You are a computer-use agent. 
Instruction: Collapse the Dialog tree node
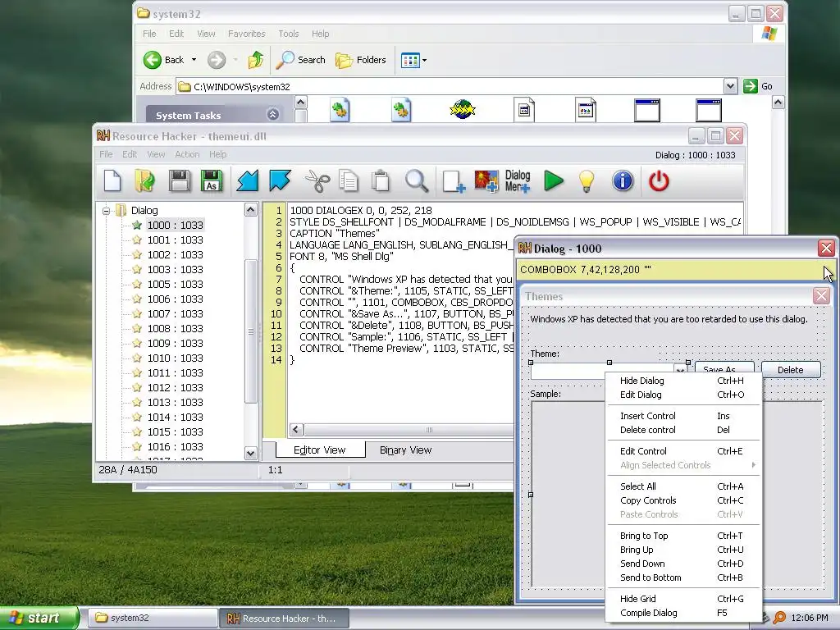[x=106, y=211]
